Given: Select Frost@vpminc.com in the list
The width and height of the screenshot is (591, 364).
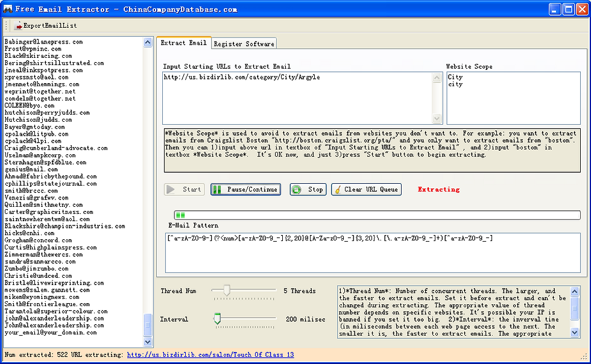Looking at the screenshot, I should pyautogui.click(x=33, y=49).
